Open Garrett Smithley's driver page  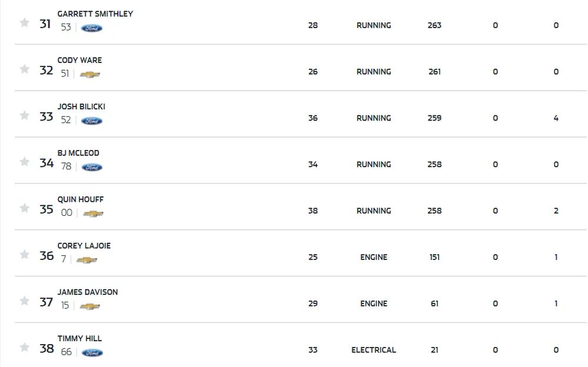click(95, 14)
